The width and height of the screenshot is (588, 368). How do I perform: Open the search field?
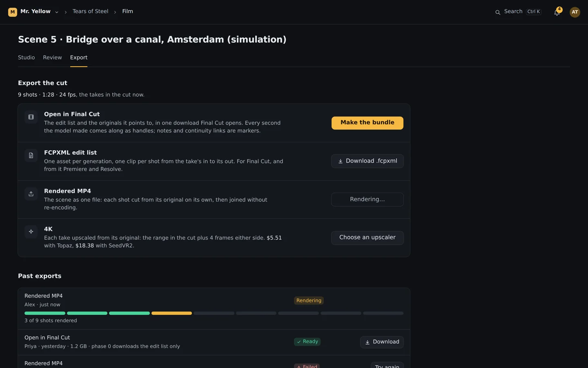pos(518,12)
